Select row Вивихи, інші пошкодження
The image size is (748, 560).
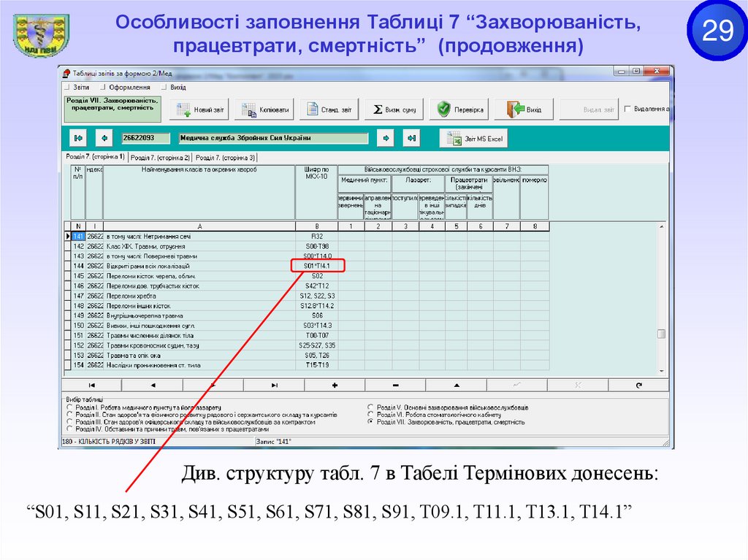pos(307,326)
